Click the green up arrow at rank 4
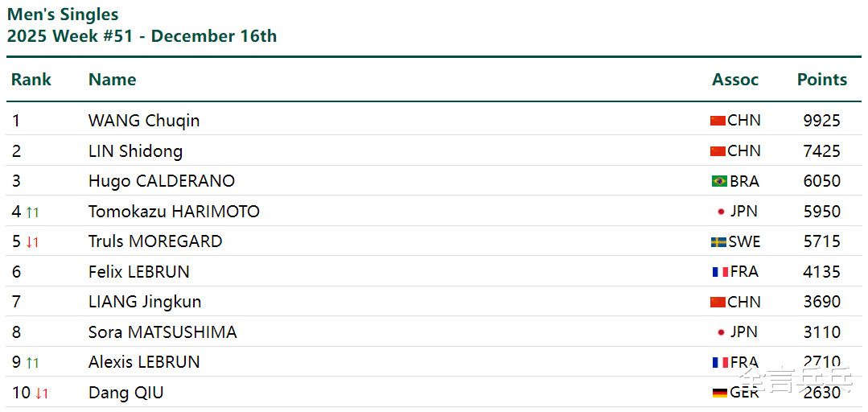868x412 pixels. (32, 212)
